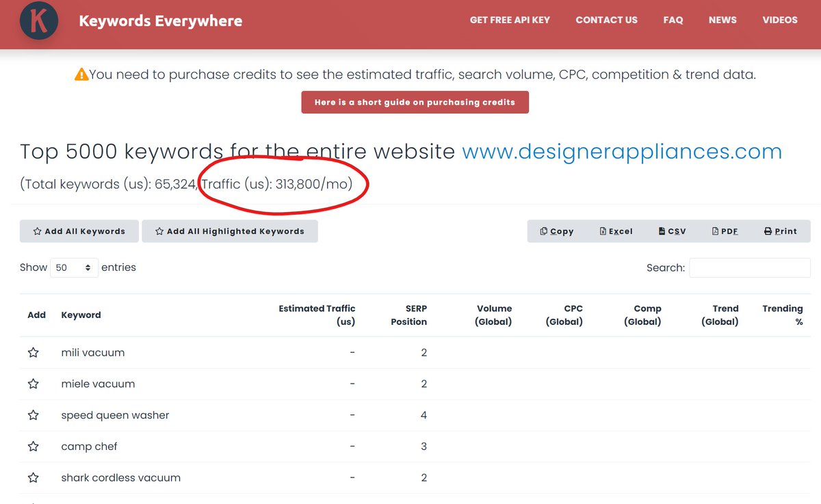821x504 pixels.
Task: Star the 'camp chef' keyword
Action: point(33,447)
